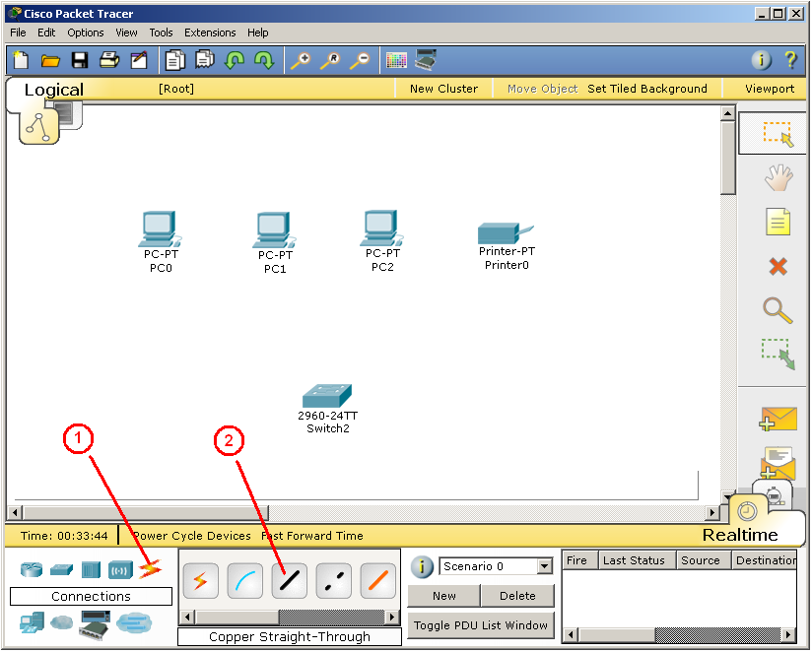Click the Zoom Reset magnifier
The image size is (812, 652).
click(330, 60)
